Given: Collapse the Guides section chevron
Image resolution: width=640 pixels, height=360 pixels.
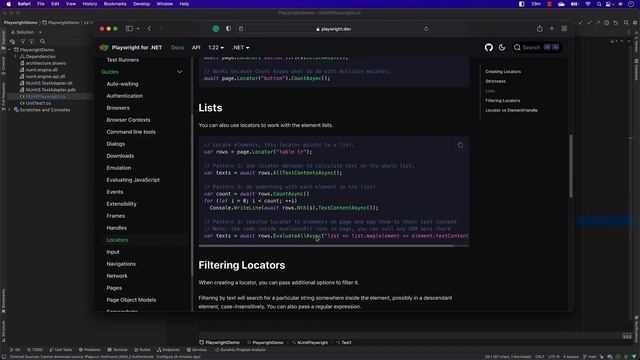Looking at the screenshot, I should [x=180, y=72].
